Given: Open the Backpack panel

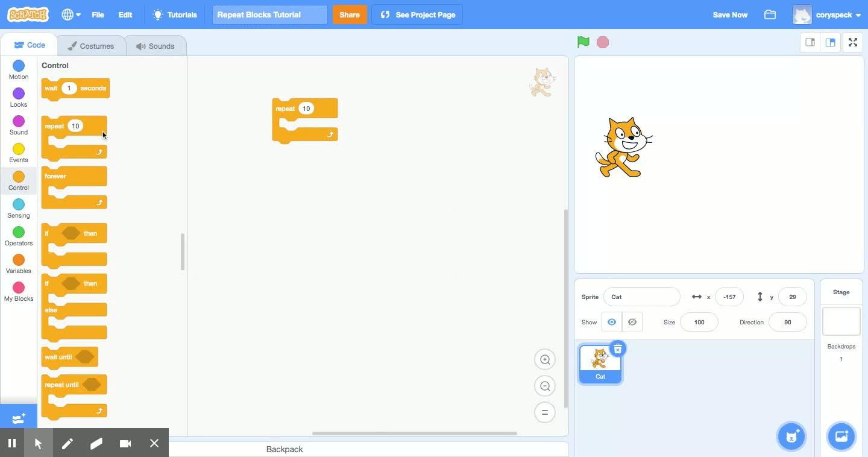Looking at the screenshot, I should point(285,449).
